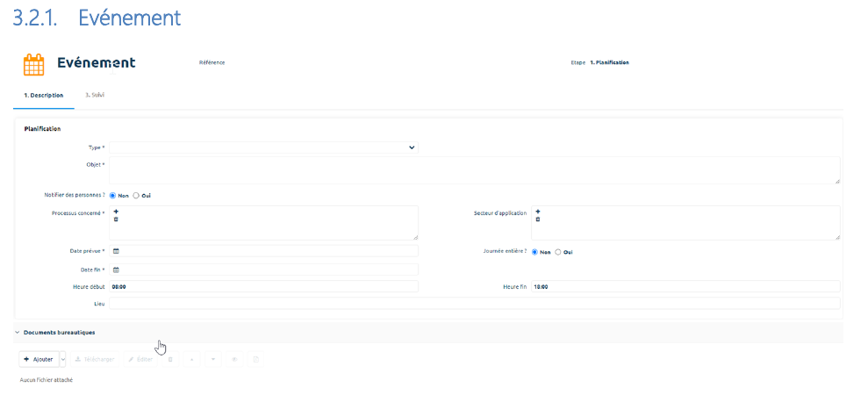Click into the Lieu text field
868x395 pixels.
pos(474,304)
